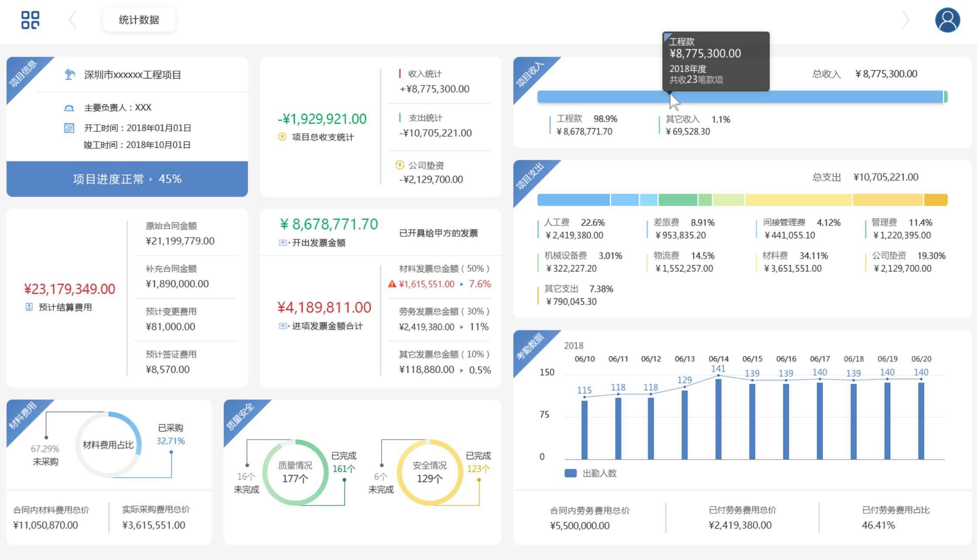Image resolution: width=977 pixels, height=560 pixels.
Task: Click the invoice icon beside 开出发票金额
Action: point(284,242)
